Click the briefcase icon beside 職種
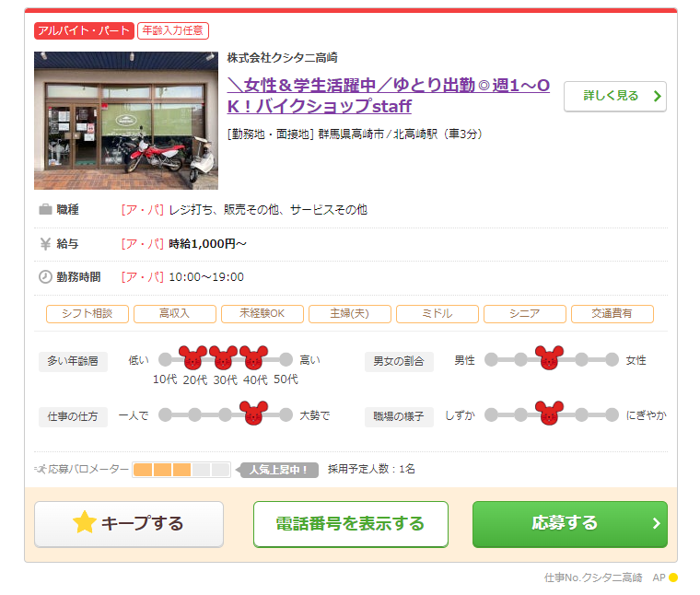This screenshot has height=595, width=700. [x=45, y=210]
